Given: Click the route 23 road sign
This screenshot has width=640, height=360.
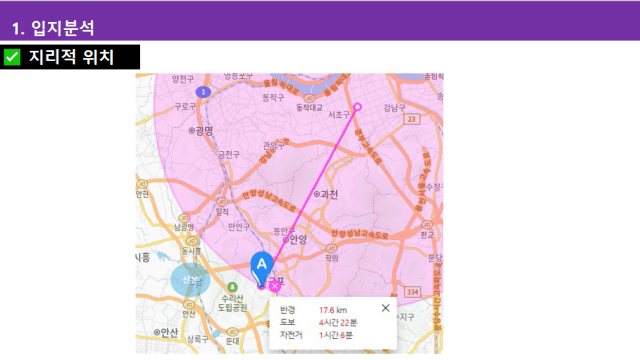Looking at the screenshot, I should point(411,119).
